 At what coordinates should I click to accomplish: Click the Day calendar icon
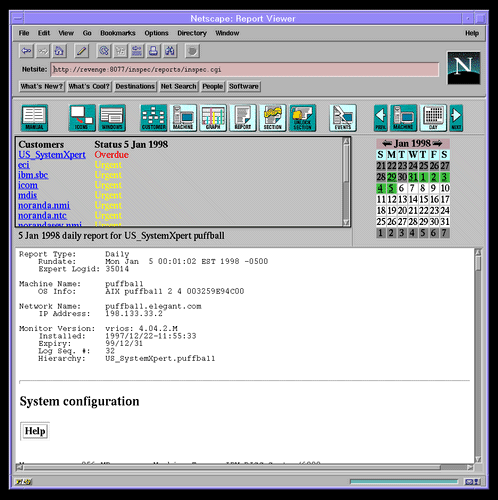pyautogui.click(x=433, y=118)
